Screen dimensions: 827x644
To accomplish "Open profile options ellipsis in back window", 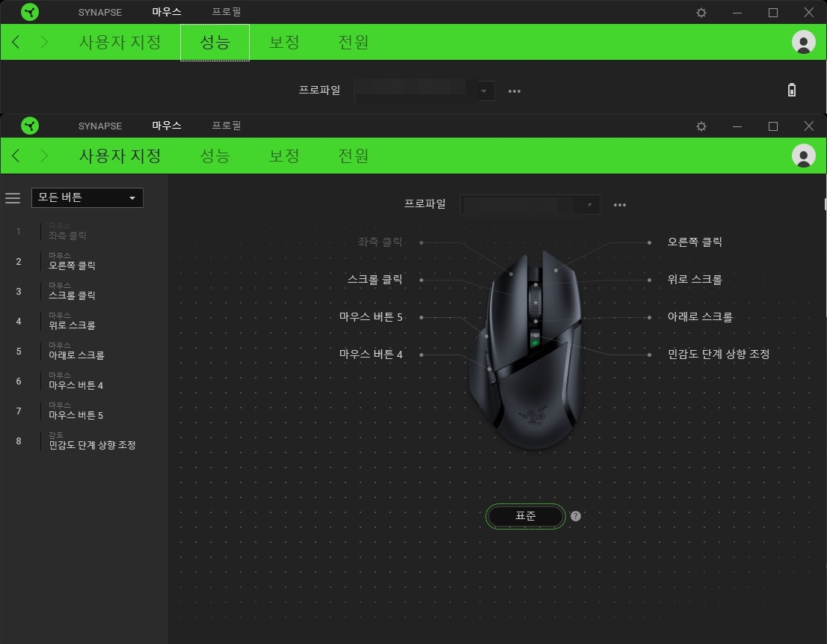I will 514,91.
